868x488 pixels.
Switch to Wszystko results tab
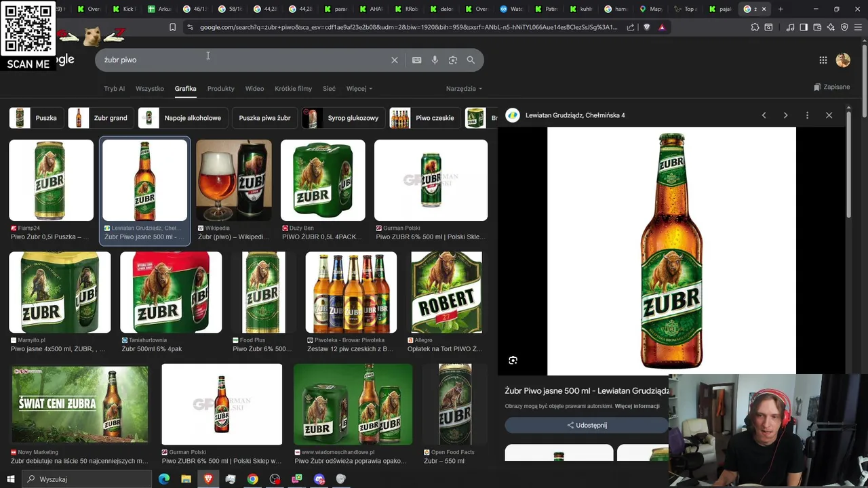coord(150,88)
